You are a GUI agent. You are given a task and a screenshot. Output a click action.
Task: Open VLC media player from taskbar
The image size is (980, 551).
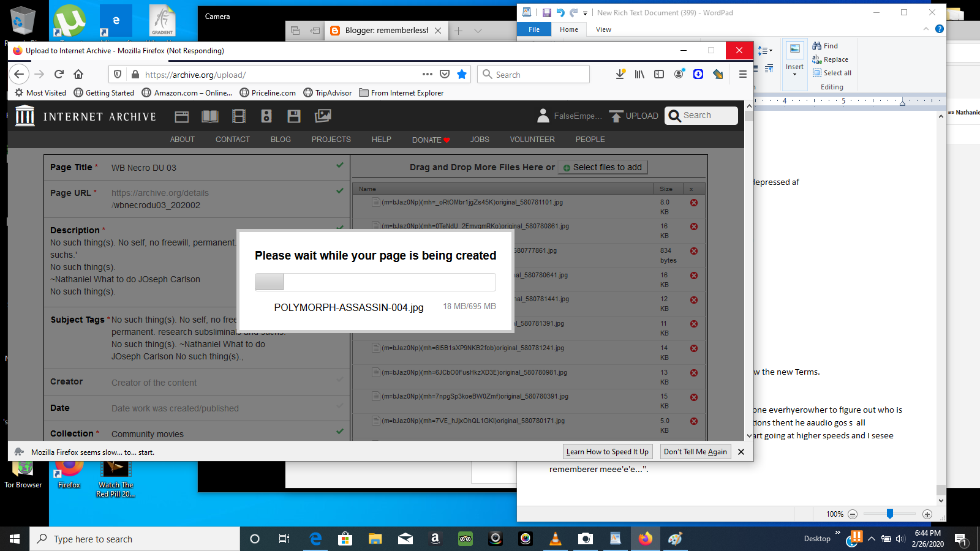pyautogui.click(x=556, y=539)
